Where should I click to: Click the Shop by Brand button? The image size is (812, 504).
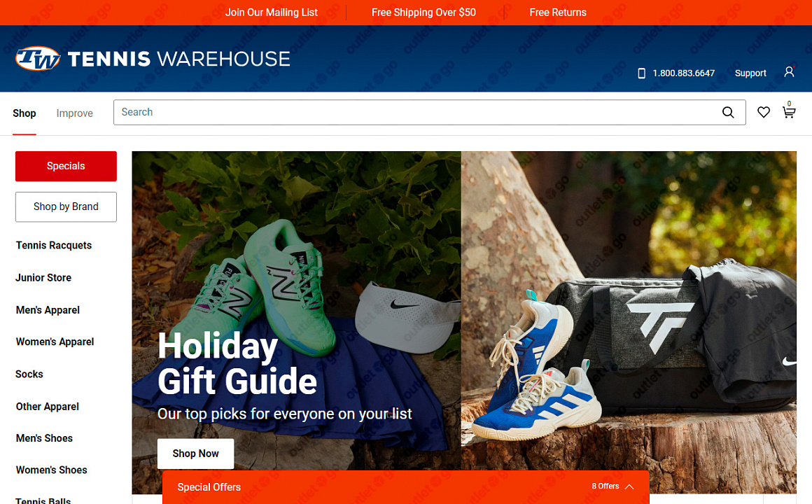[66, 206]
